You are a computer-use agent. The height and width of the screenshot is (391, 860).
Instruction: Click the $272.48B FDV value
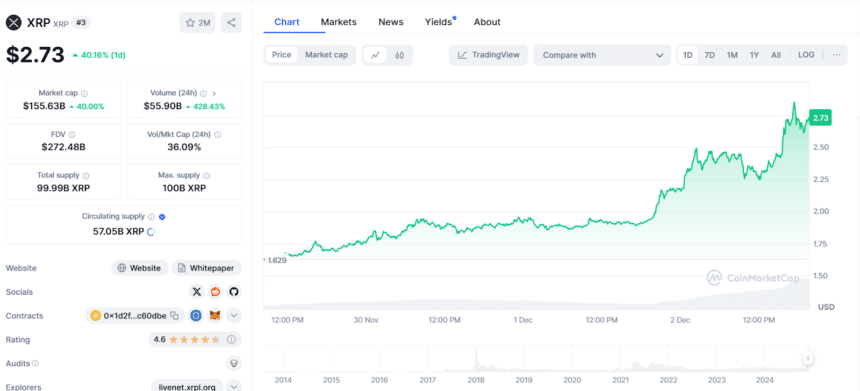[x=64, y=147]
